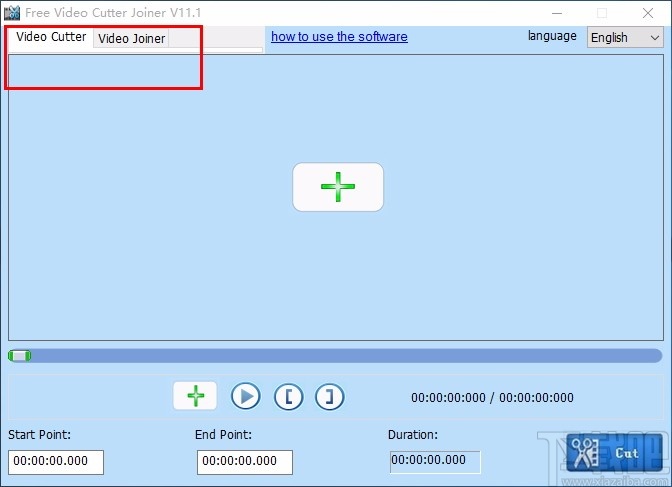
Task: Switch to the Video Joiner tab
Action: [x=131, y=38]
